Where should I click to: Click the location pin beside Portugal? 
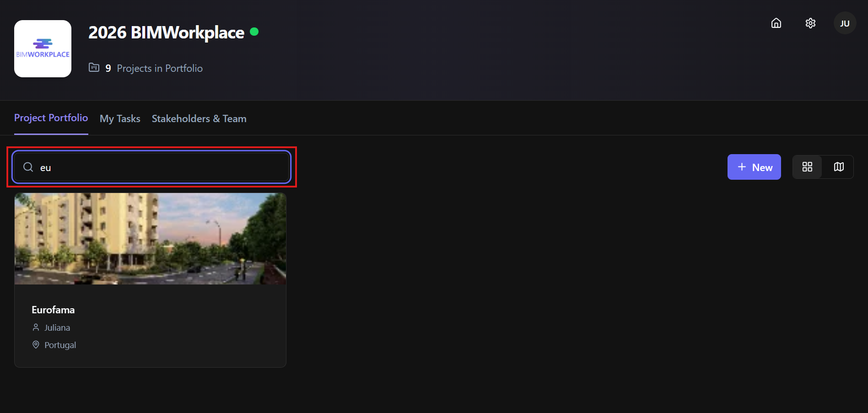tap(36, 344)
